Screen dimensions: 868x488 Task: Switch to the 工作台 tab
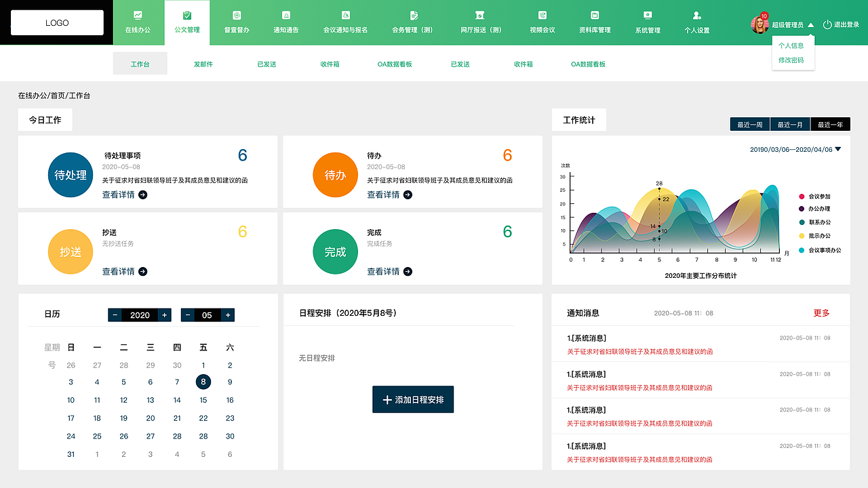[140, 64]
